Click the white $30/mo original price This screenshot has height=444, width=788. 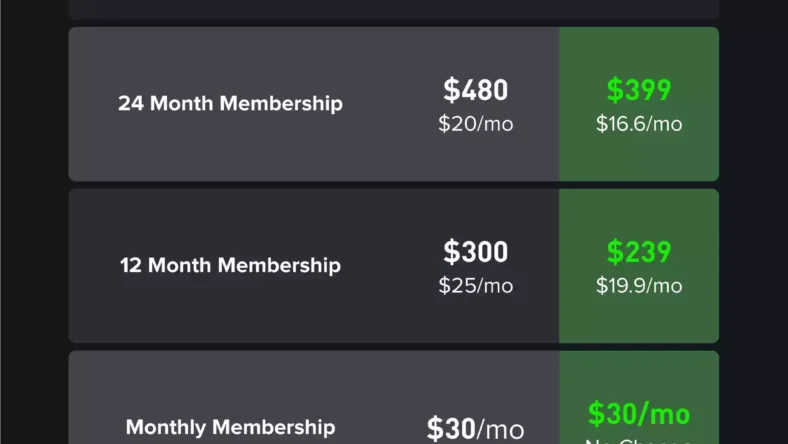[x=476, y=430]
